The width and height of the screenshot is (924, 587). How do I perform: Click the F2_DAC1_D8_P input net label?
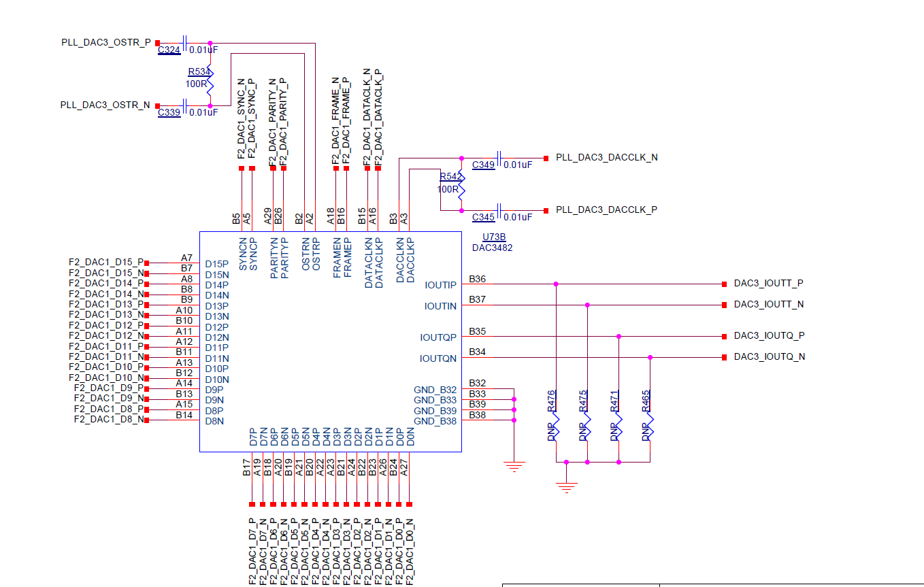click(109, 409)
